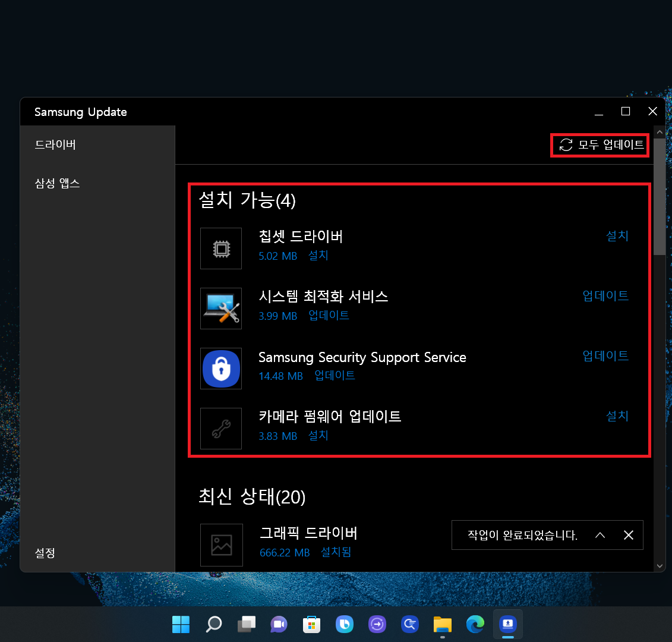The width and height of the screenshot is (672, 642).
Task: Click the 설치됨 status text
Action: tap(336, 552)
